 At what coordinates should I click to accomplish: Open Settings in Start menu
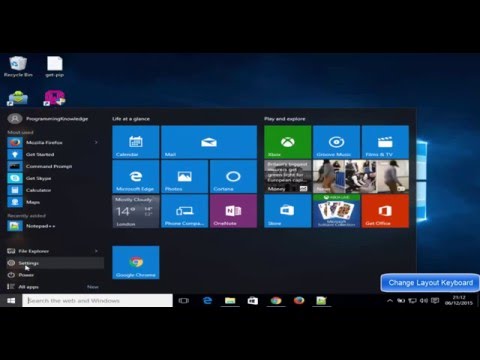[55, 263]
